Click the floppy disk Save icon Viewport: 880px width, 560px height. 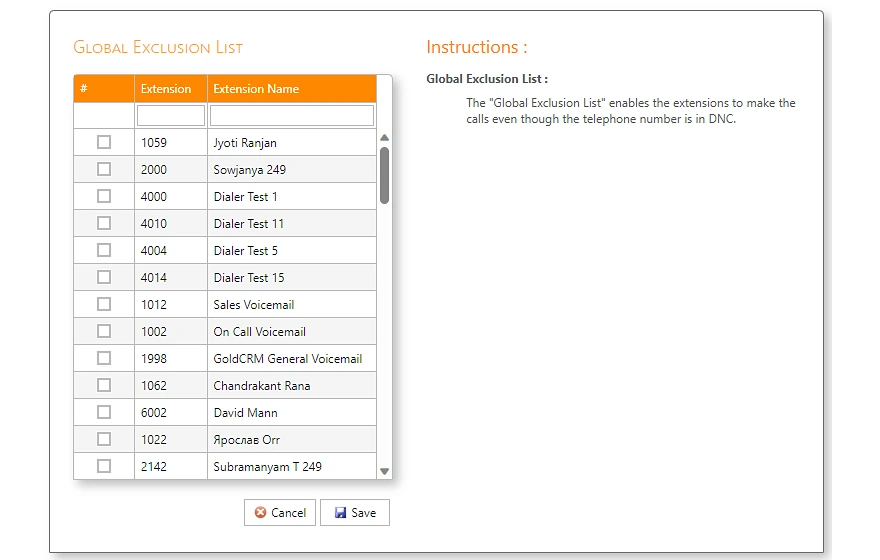[341, 512]
